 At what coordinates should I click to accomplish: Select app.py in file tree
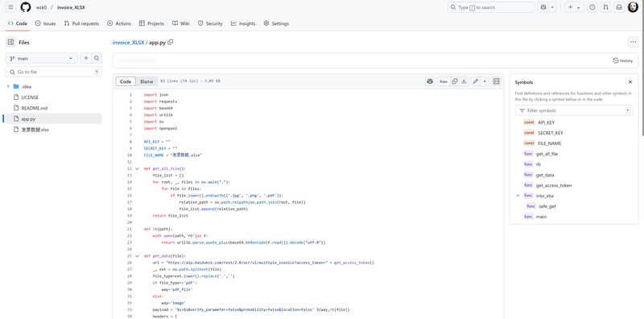point(53,118)
